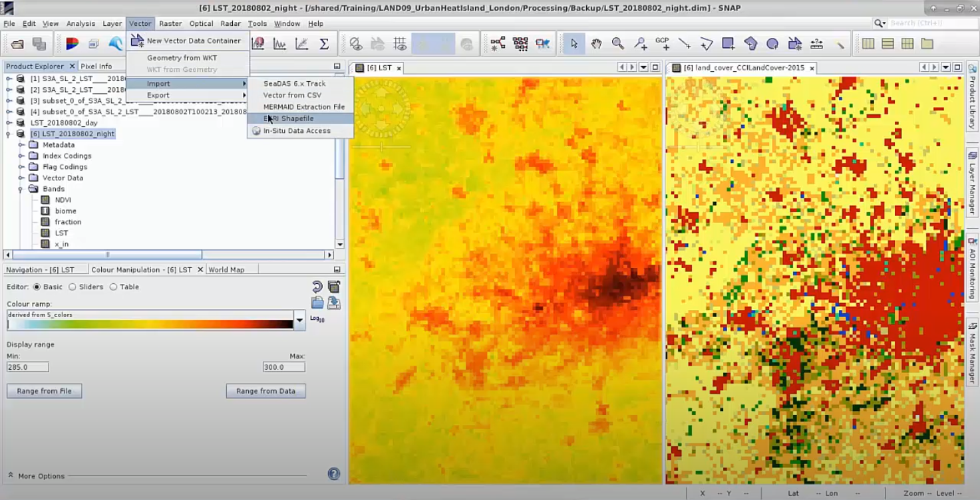The height and width of the screenshot is (500, 980).
Task: Open the Graph Builder icon
Action: pyautogui.click(x=498, y=44)
